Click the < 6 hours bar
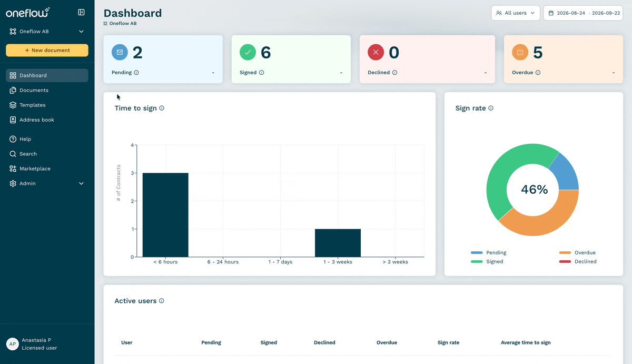 point(165,215)
